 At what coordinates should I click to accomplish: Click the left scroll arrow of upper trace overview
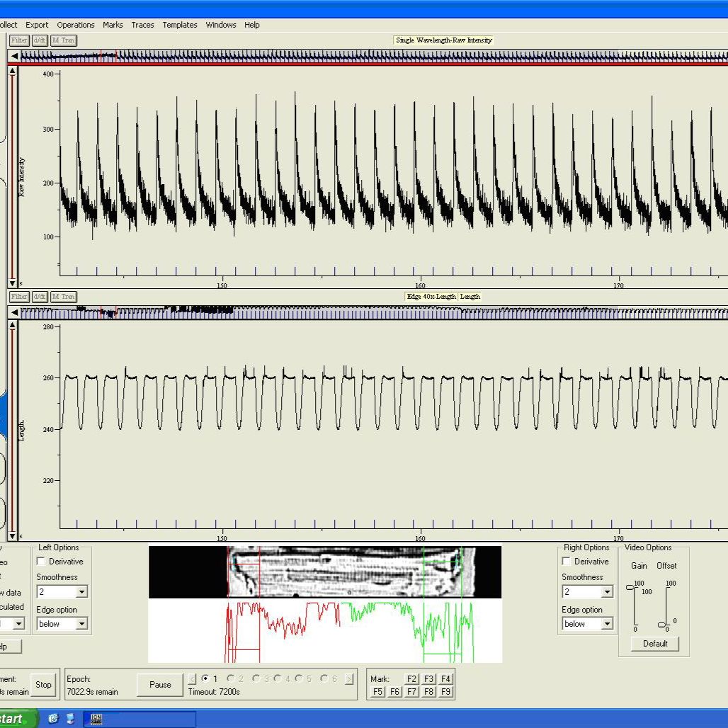[x=14, y=56]
